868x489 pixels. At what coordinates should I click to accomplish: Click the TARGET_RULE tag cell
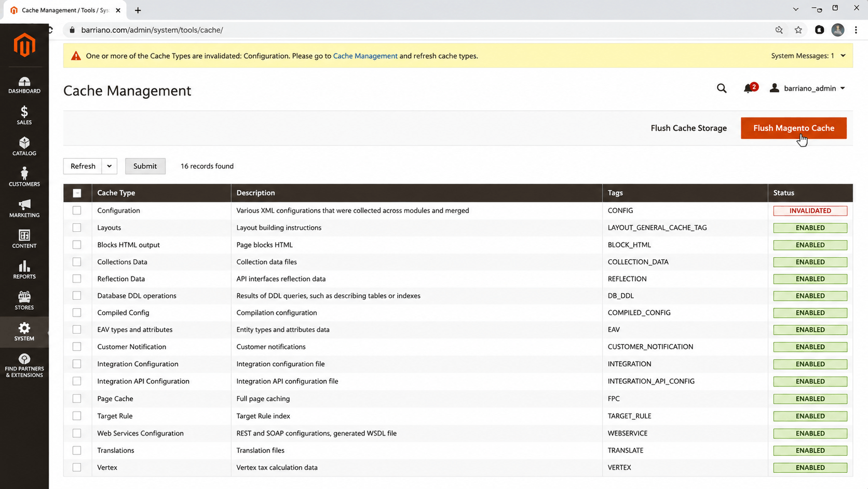(x=629, y=416)
